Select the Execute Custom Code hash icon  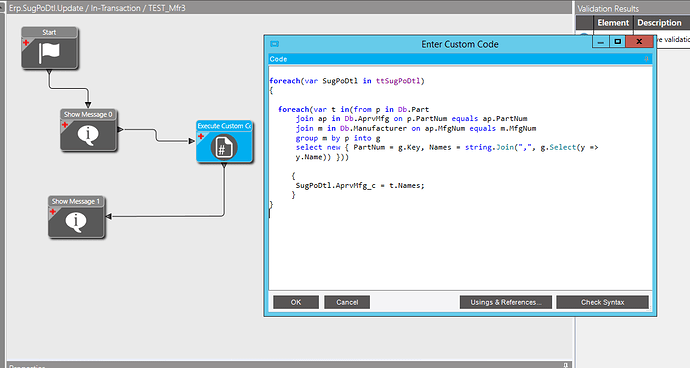coord(224,147)
